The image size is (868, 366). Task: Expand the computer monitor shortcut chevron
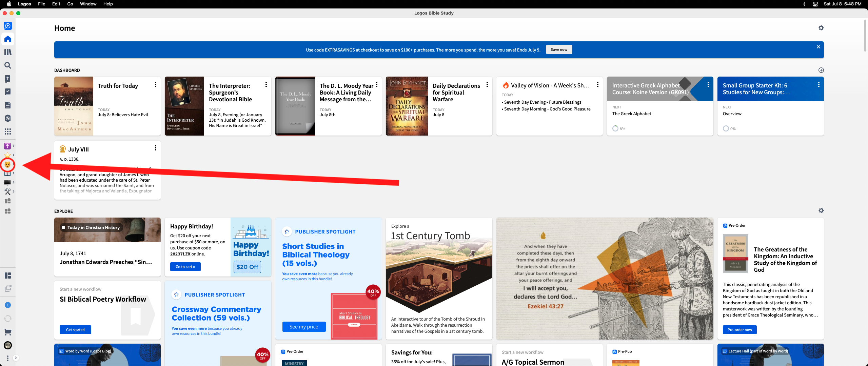(x=13, y=183)
